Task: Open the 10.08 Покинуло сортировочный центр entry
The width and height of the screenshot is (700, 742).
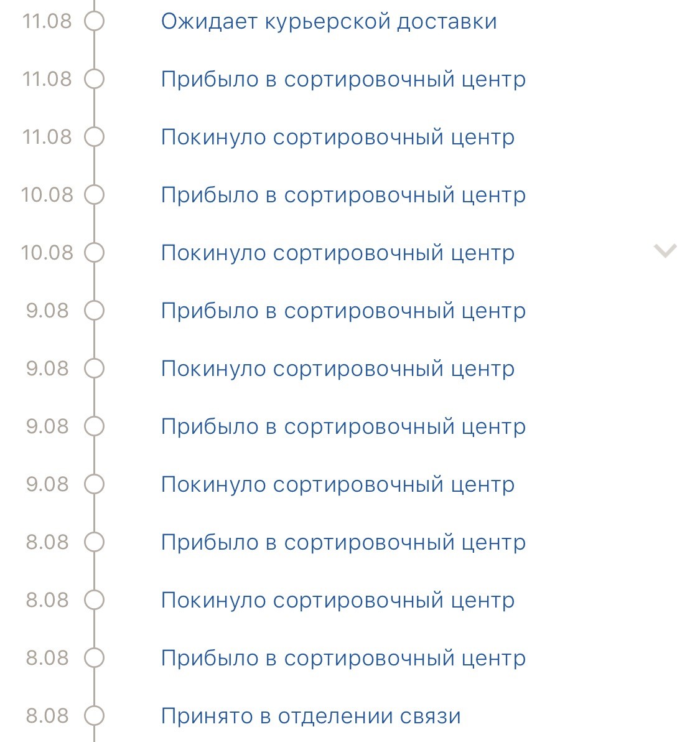Action: click(x=338, y=253)
